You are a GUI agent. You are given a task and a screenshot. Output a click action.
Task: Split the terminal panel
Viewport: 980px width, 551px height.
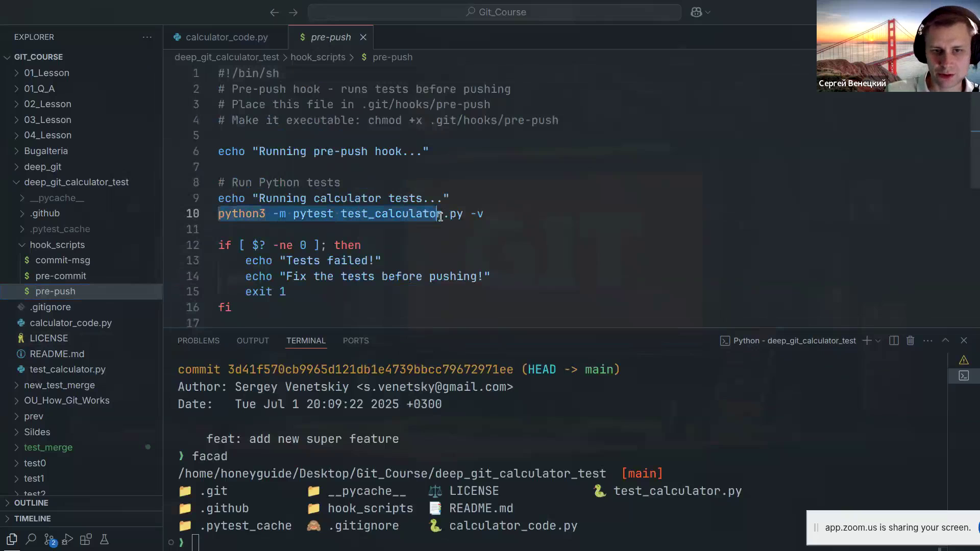(x=893, y=340)
